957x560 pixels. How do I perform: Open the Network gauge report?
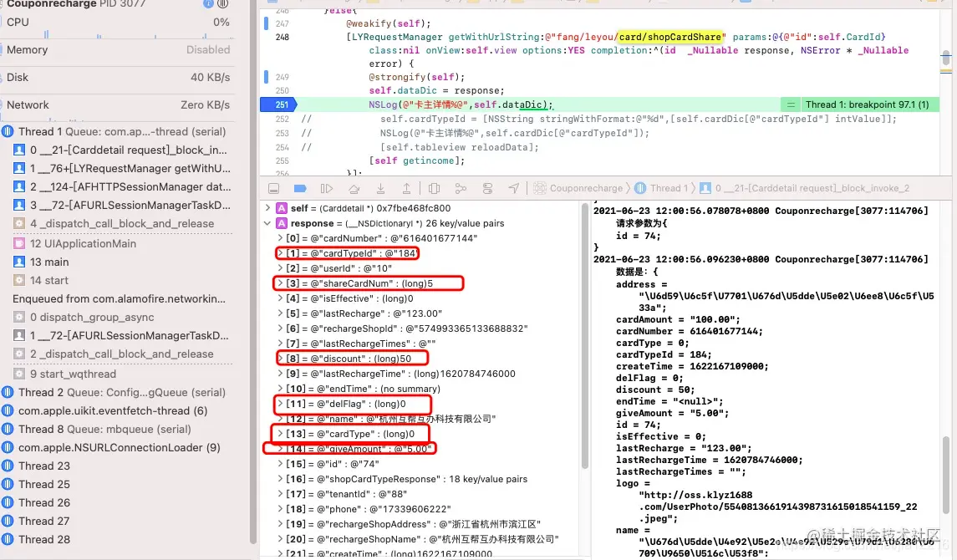tap(118, 105)
